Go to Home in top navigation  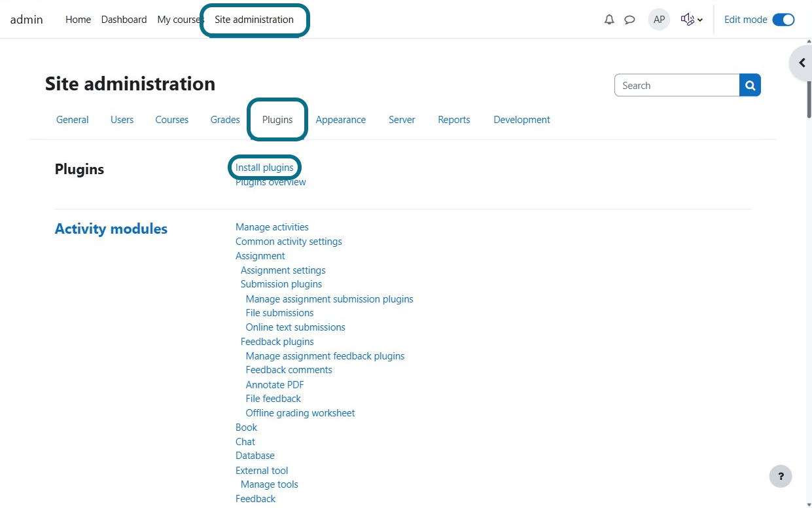78,20
